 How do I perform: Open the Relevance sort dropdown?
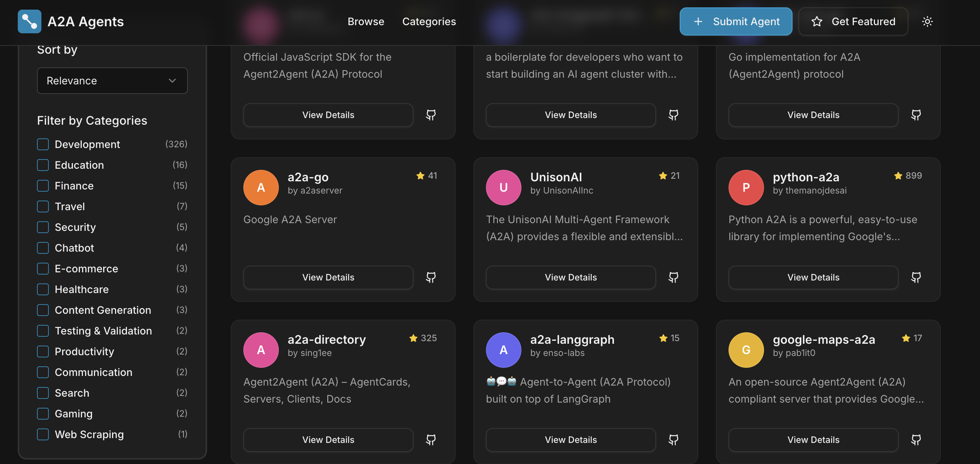[x=112, y=81]
